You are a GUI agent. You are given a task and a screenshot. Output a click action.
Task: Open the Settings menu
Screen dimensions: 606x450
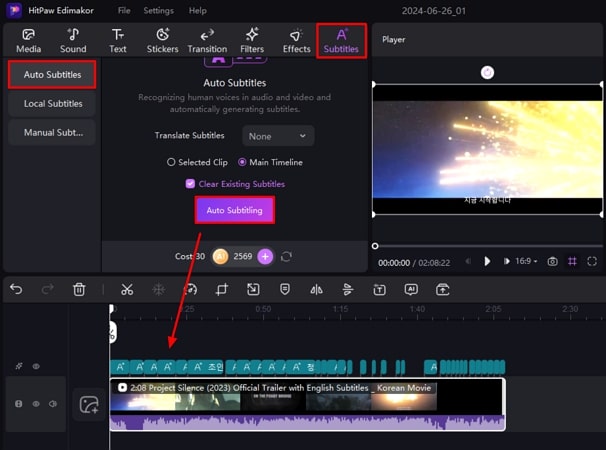(x=158, y=10)
